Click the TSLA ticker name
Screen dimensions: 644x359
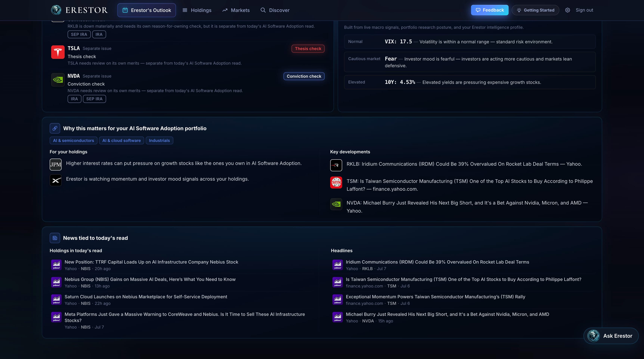point(74,48)
